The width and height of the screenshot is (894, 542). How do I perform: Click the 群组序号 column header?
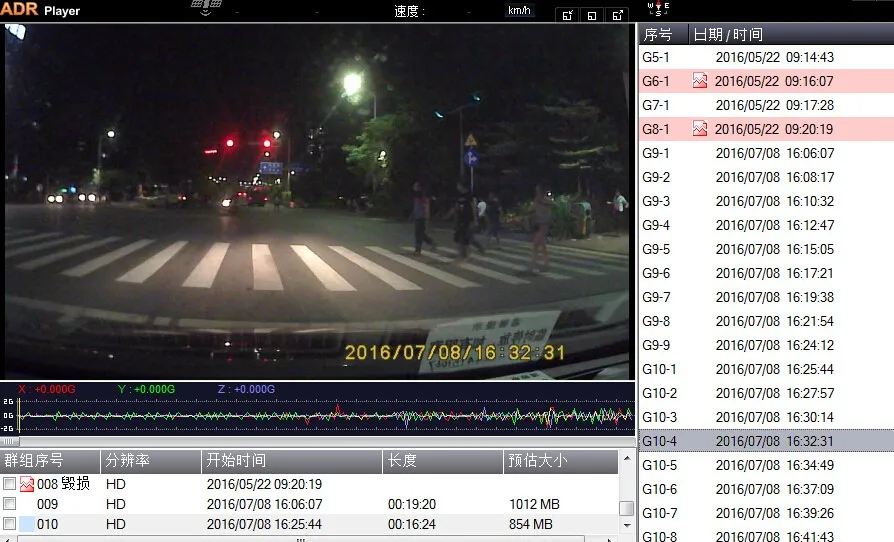[x=50, y=461]
